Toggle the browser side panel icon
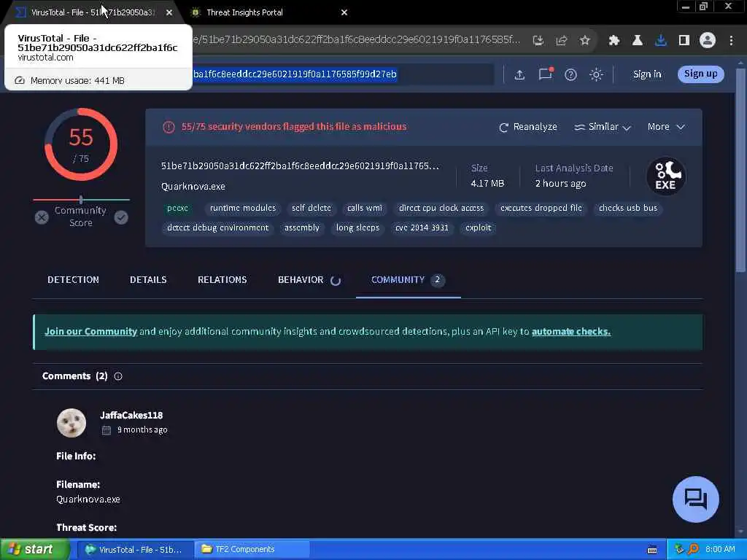The width and height of the screenshot is (747, 560). coord(684,41)
